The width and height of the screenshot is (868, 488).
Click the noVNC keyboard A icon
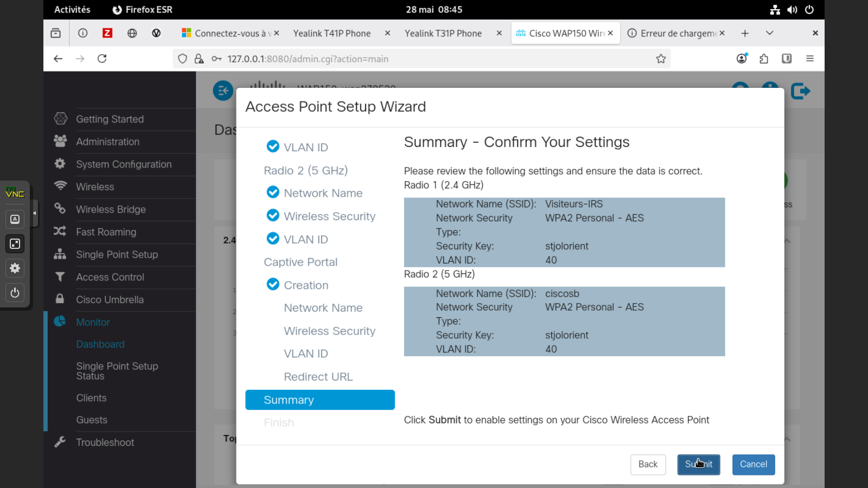tap(15, 219)
